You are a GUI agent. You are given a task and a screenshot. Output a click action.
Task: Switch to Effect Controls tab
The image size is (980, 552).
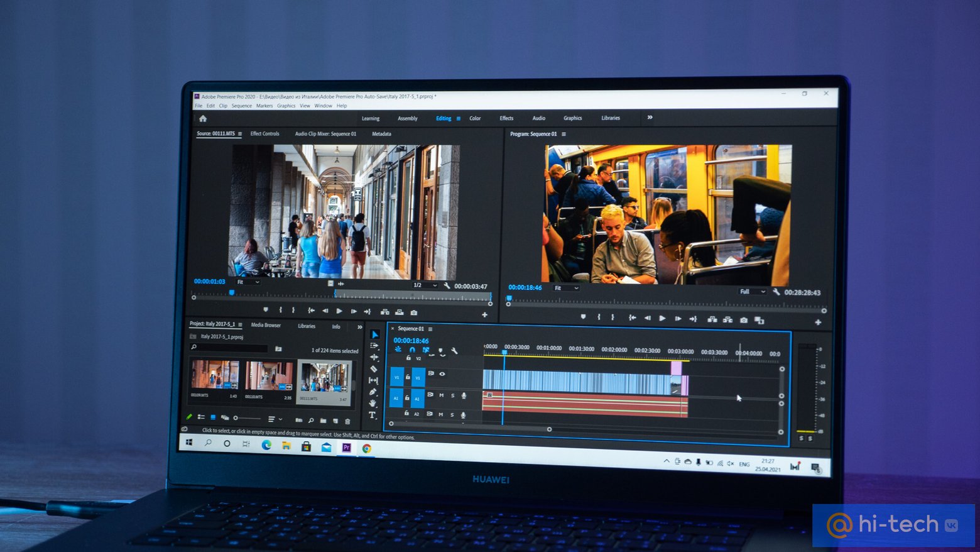[x=264, y=133]
